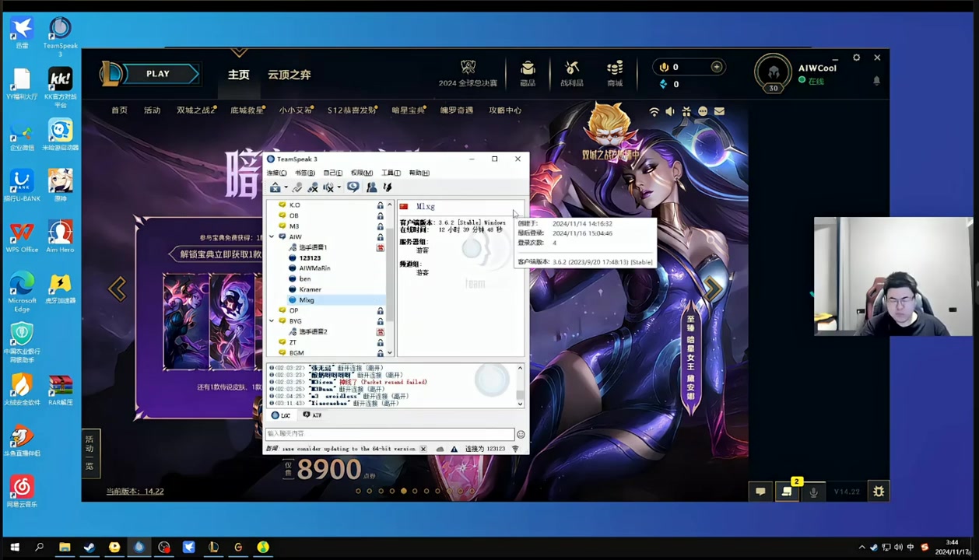
Task: Collapse the BYG channel in tree
Action: [x=272, y=320]
